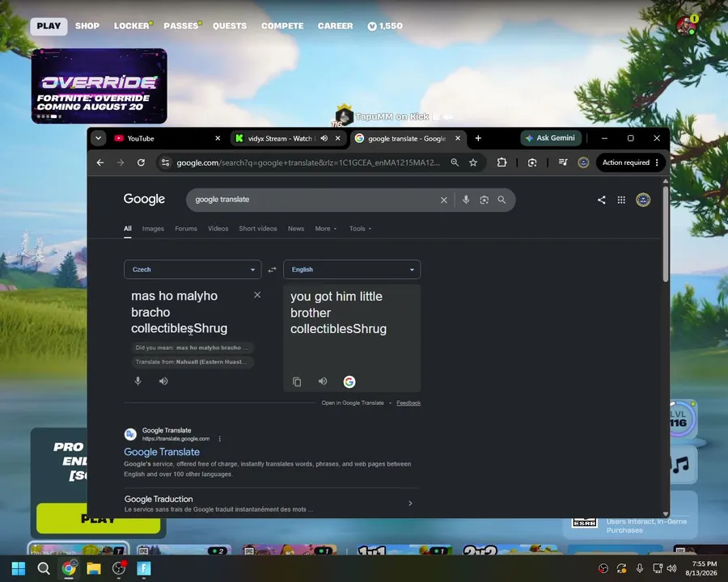Search by image with camera icon
This screenshot has width=728, height=582.
pyautogui.click(x=484, y=200)
